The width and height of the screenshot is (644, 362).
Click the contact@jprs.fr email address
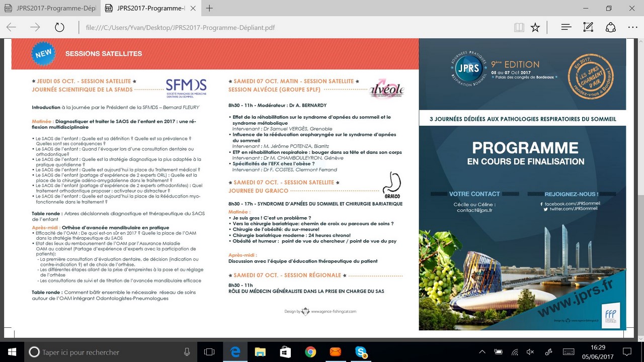click(474, 210)
